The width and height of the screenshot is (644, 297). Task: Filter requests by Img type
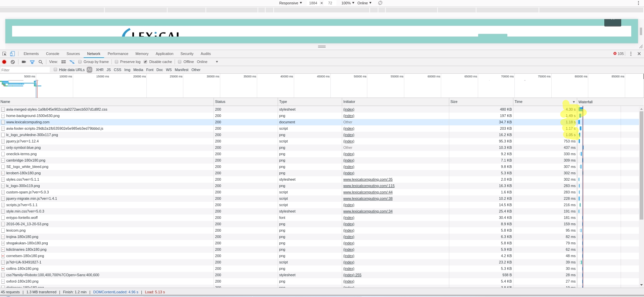tap(127, 70)
